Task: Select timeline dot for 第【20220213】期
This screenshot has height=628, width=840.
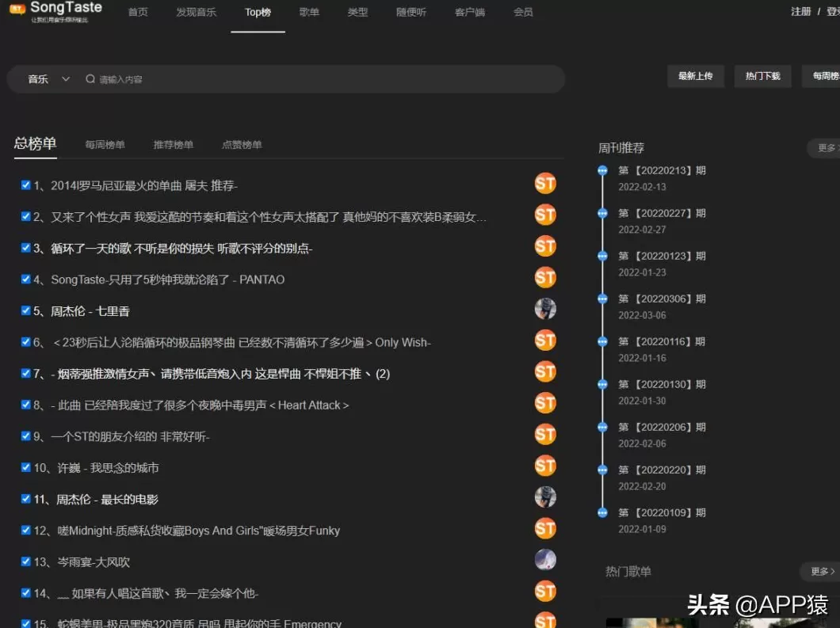Action: click(x=602, y=170)
